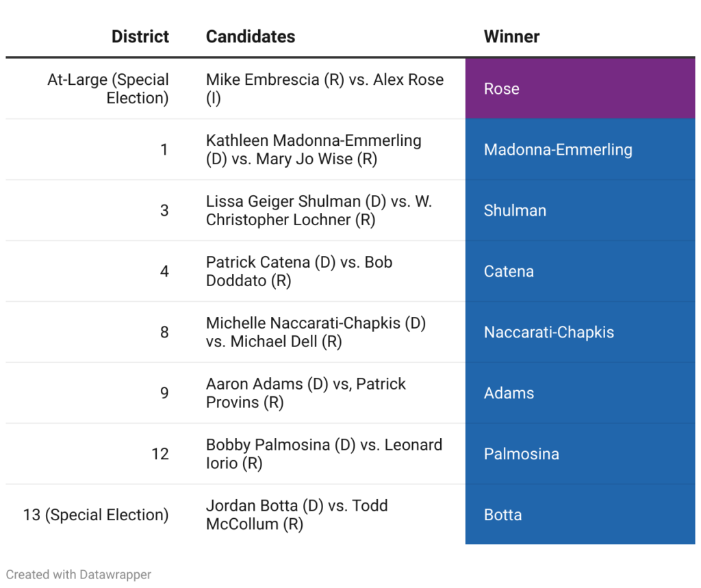The width and height of the screenshot is (701, 588).
Task: Click the Mike Embrescia vs. Alex Rose candidates
Action: coord(324,89)
